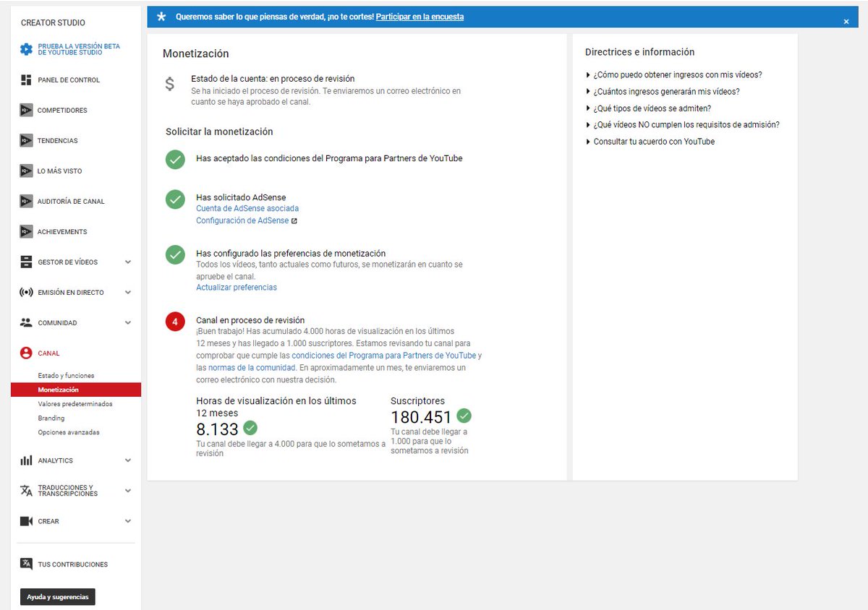Click the Panel de Control dashboard icon
This screenshot has height=610, width=868.
[26, 80]
